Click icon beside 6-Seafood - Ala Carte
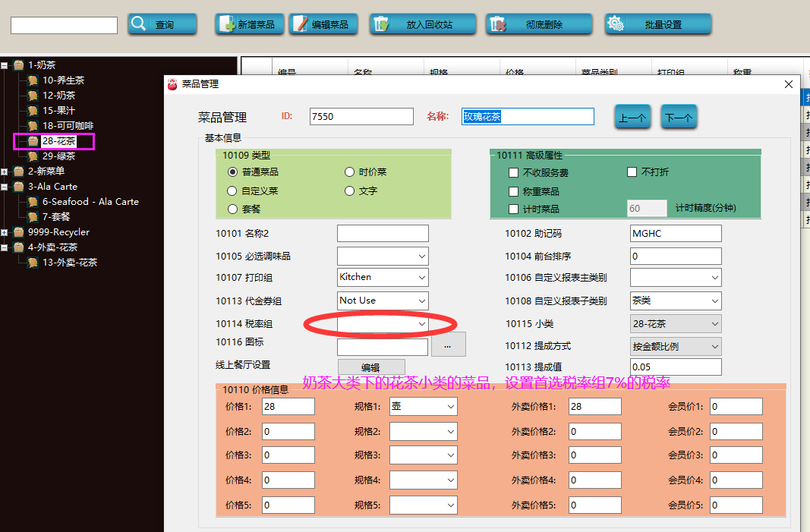 (33, 202)
